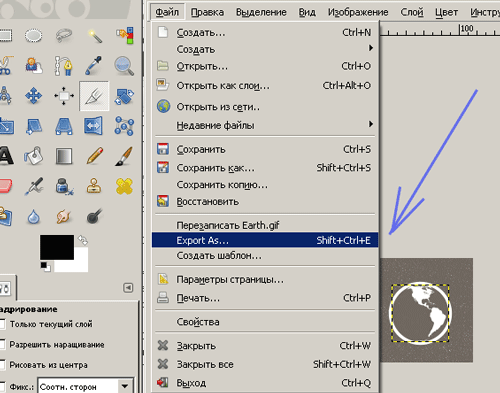Pick the Color Picker eyedropper tool
500x393 pixels.
pos(93,66)
